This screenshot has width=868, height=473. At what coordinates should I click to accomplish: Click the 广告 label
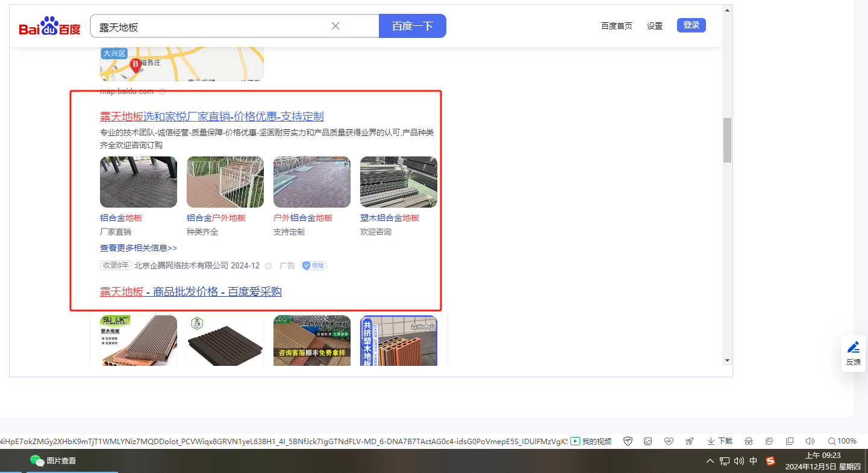click(287, 265)
